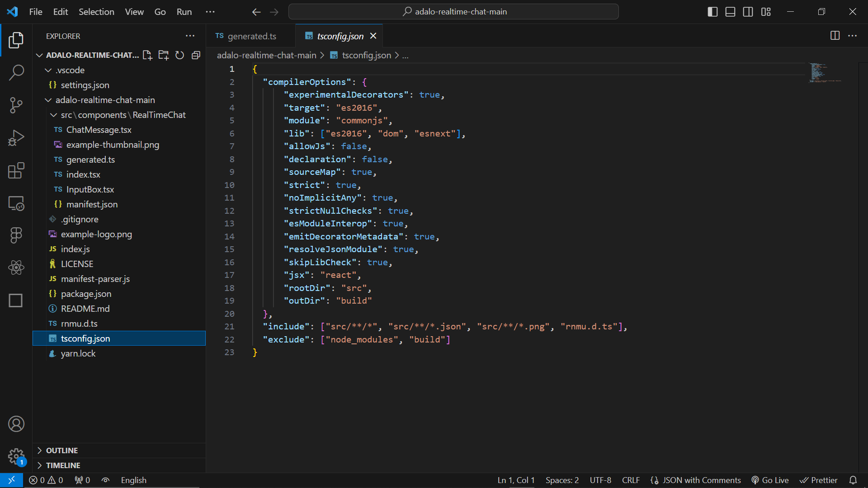868x488 pixels.
Task: Expand the OUTLINE section
Action: coord(62,450)
